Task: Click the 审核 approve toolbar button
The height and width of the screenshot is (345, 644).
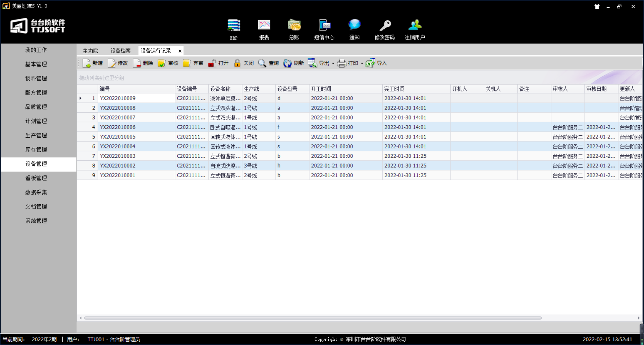Action: click(x=168, y=63)
